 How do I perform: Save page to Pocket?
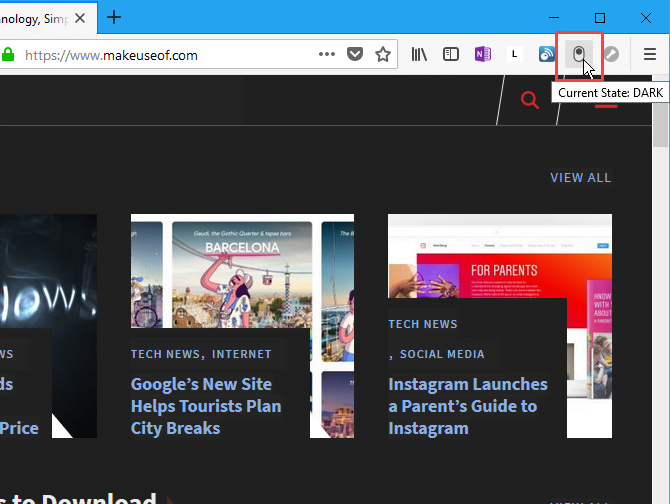(355, 54)
